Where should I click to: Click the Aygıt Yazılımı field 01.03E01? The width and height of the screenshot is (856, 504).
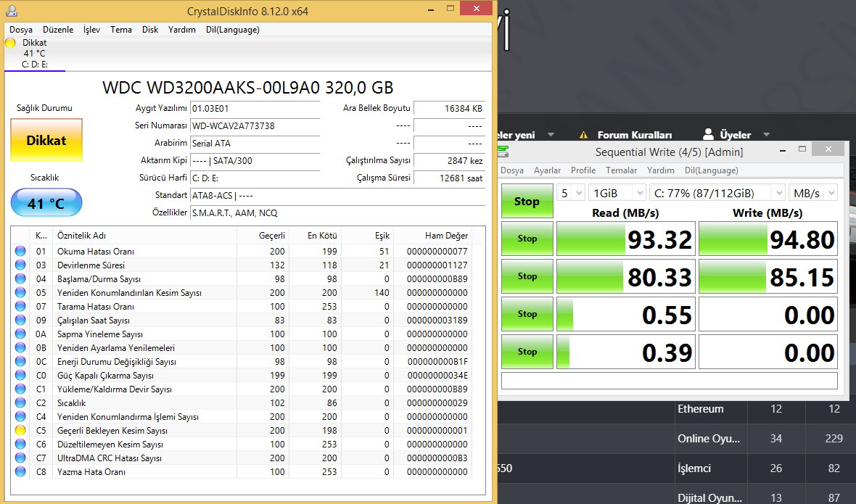pyautogui.click(x=255, y=108)
